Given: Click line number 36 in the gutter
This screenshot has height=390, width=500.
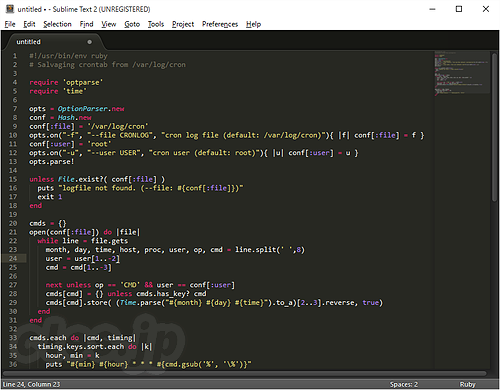Looking at the screenshot, I should [13, 364].
